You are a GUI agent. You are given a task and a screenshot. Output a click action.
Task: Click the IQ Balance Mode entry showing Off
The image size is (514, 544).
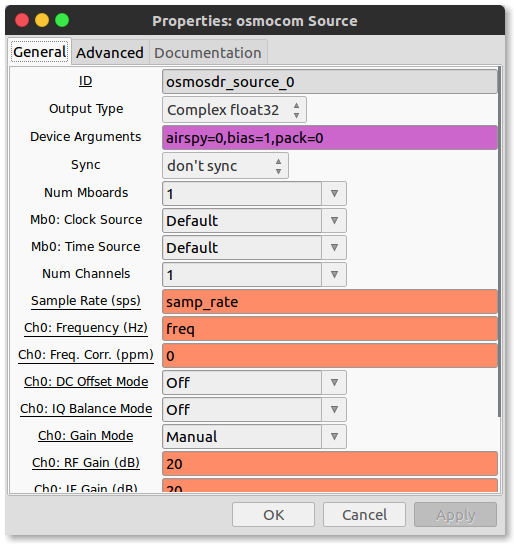point(242,410)
